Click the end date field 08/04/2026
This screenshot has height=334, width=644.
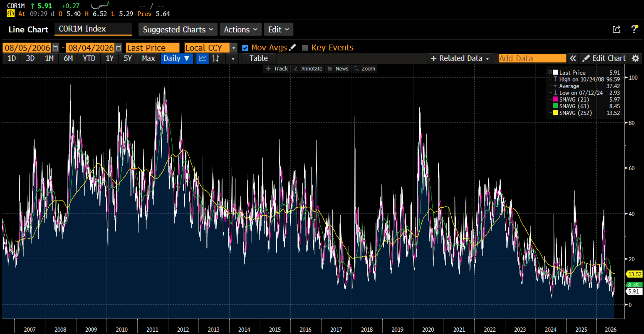(91, 48)
